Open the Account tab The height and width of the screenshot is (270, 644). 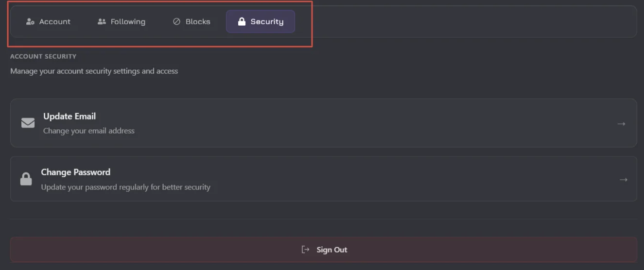coord(48,22)
